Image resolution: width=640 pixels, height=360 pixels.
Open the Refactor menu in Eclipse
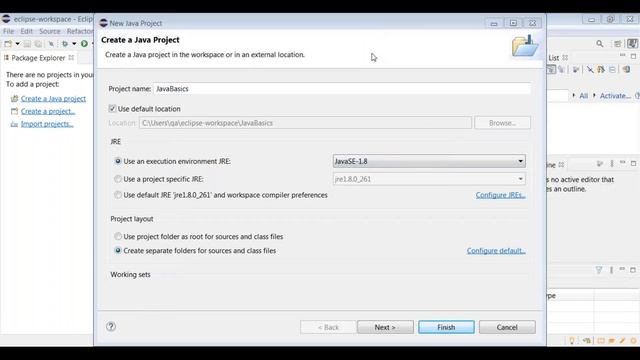80,31
